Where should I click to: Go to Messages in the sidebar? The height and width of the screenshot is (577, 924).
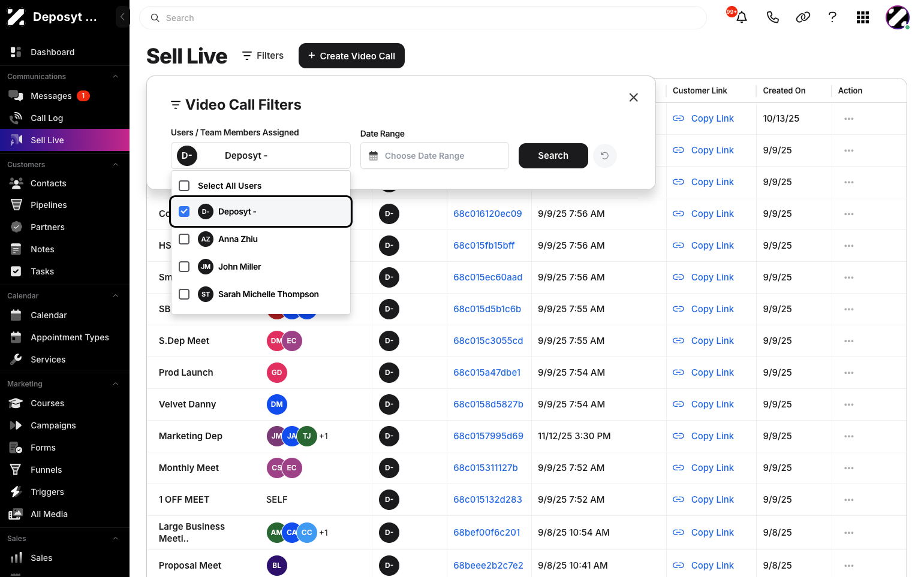point(65,96)
